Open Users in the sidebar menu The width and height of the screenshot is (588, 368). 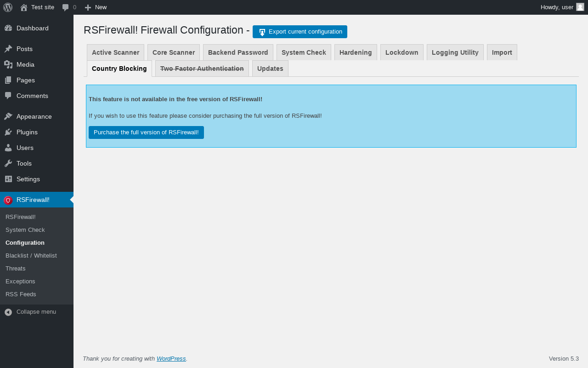(37, 148)
